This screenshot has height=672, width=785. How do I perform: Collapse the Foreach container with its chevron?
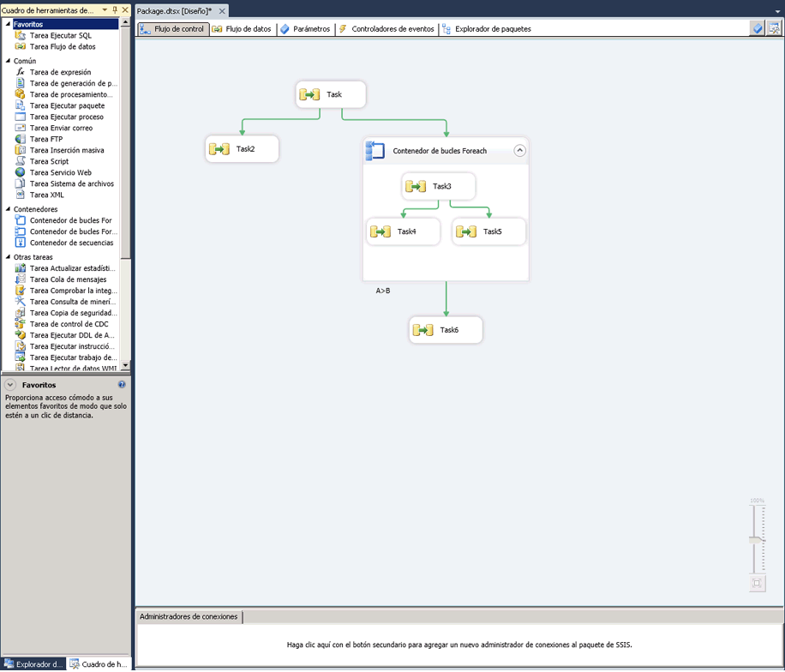tap(519, 151)
